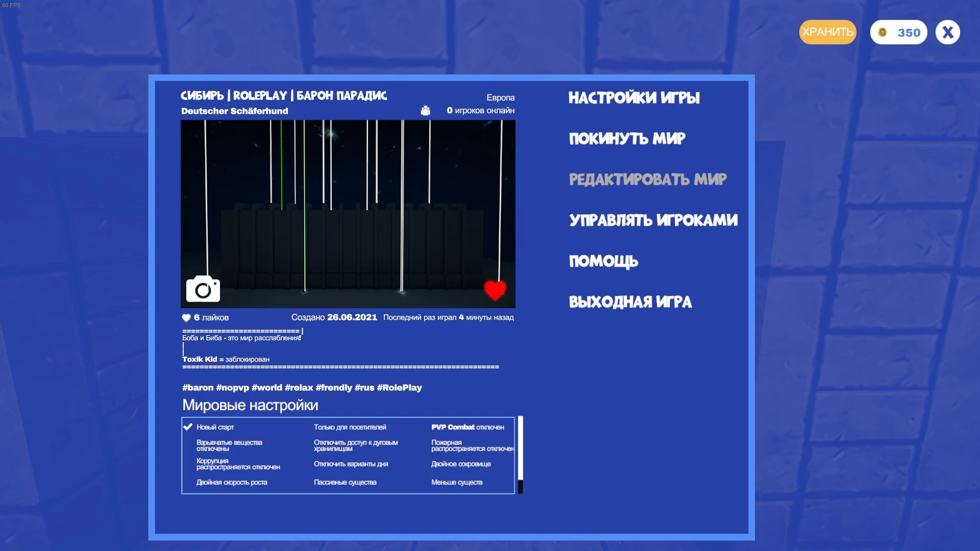Click the gold coin icon
The height and width of the screenshot is (551, 980).
[x=882, y=33]
